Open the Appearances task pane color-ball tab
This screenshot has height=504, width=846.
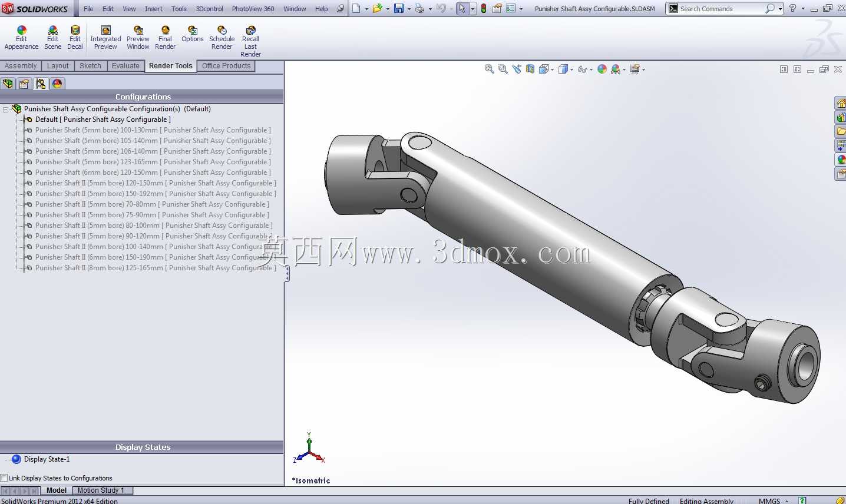point(841,160)
